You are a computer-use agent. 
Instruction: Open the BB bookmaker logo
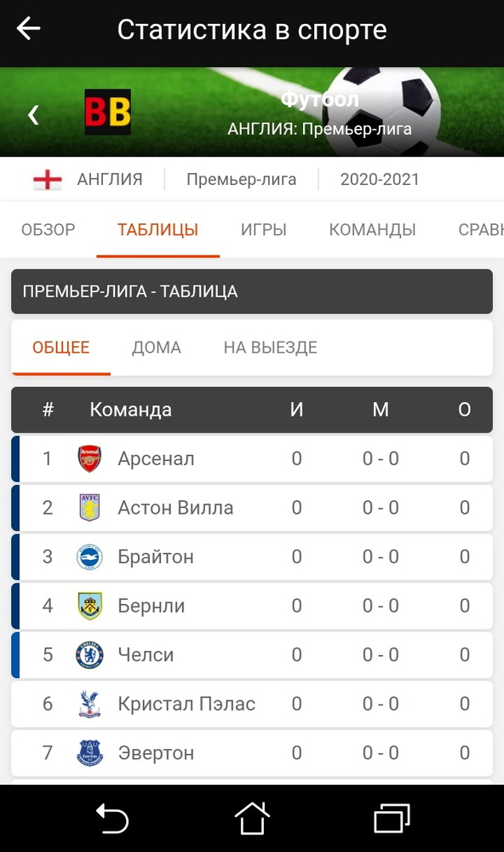[106, 112]
